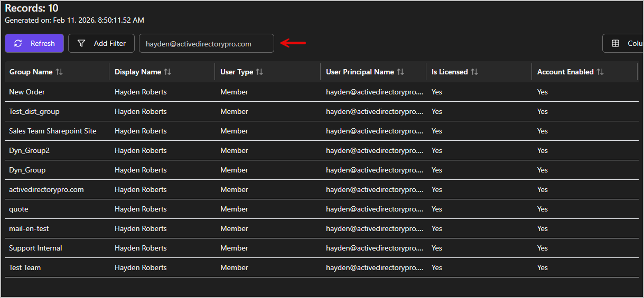Sort by Display Name arrows icon
The image size is (644, 298).
[167, 72]
